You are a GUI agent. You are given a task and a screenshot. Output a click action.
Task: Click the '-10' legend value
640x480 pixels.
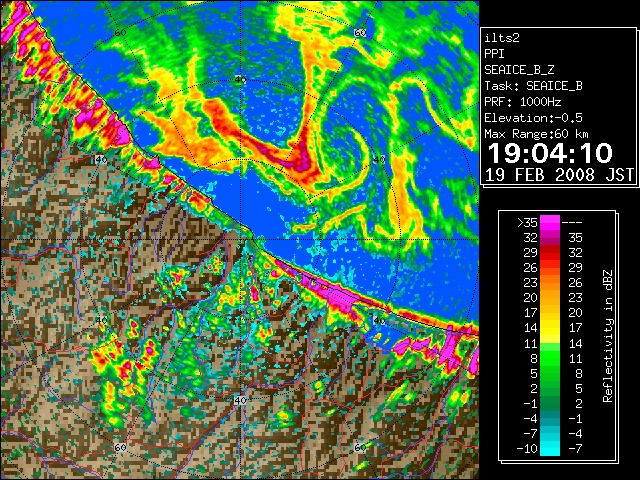pyautogui.click(x=527, y=449)
